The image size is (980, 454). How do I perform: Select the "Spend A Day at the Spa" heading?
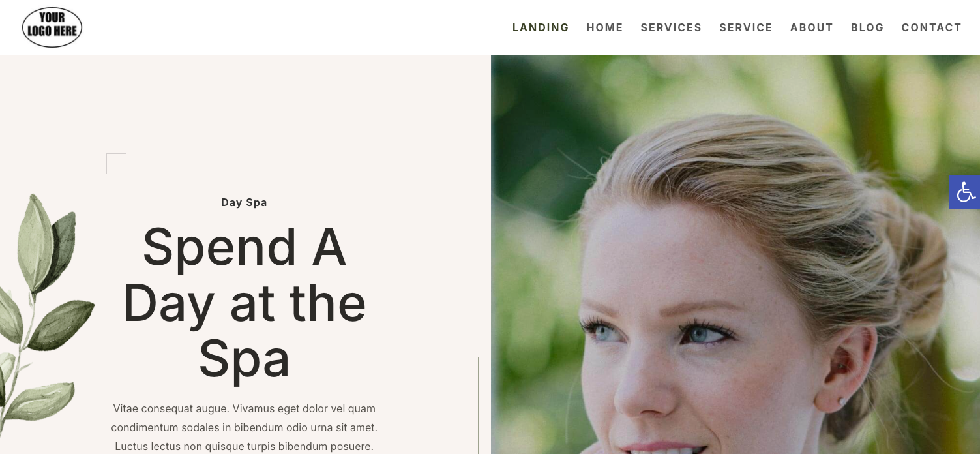244,303
